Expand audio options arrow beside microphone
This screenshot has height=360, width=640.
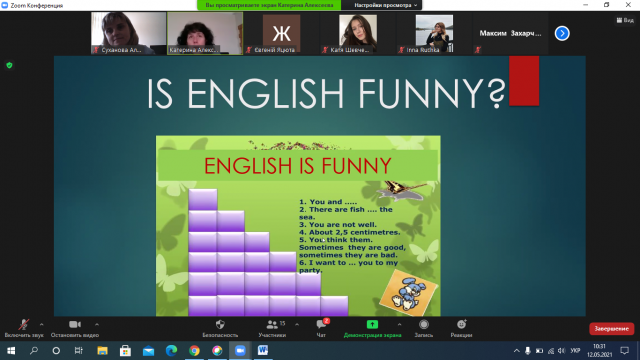[42, 324]
